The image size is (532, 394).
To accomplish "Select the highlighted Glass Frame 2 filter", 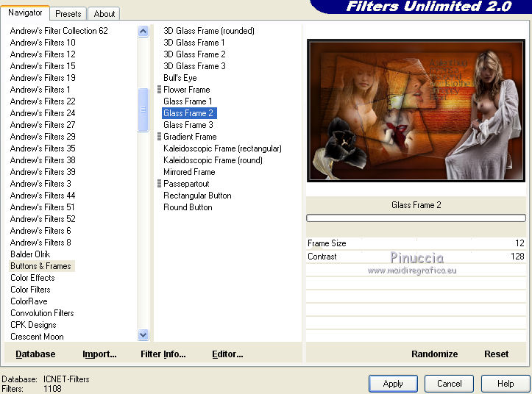I will coord(188,113).
